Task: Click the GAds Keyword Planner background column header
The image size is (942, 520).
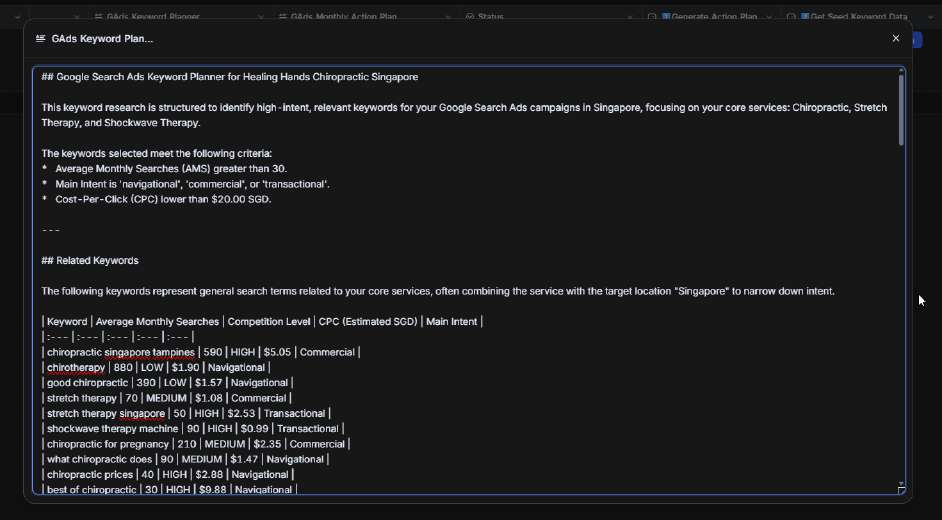Action: 153,17
